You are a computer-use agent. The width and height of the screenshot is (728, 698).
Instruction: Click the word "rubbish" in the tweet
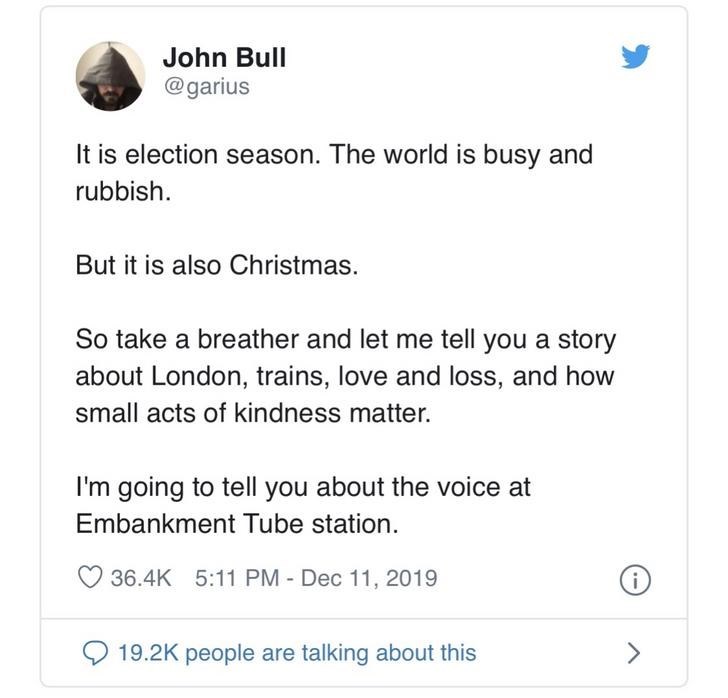click(x=119, y=192)
